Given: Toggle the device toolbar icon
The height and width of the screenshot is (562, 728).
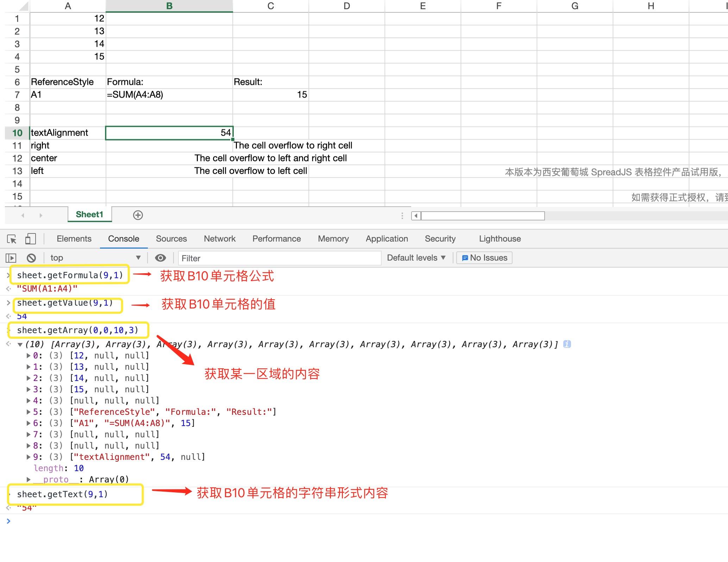Looking at the screenshot, I should pos(30,239).
